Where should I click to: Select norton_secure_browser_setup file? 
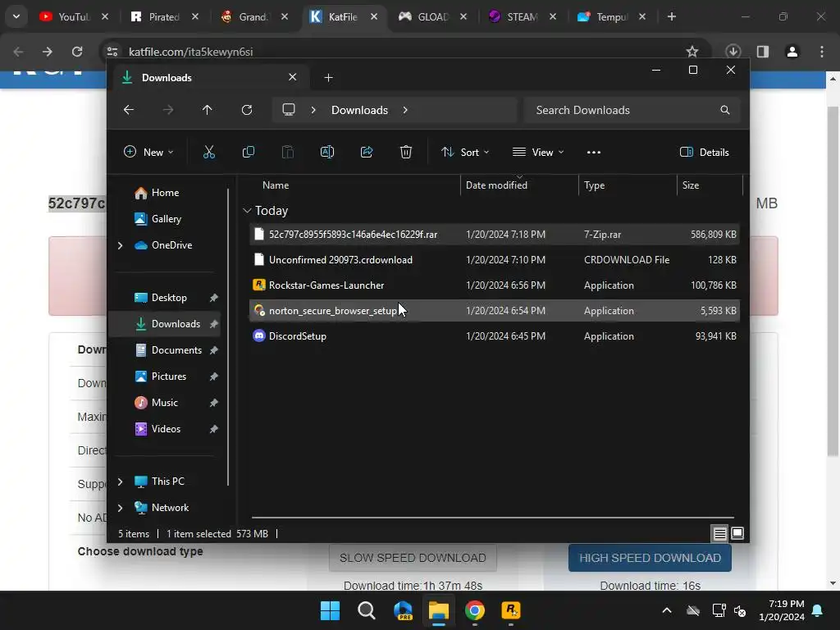(494, 311)
